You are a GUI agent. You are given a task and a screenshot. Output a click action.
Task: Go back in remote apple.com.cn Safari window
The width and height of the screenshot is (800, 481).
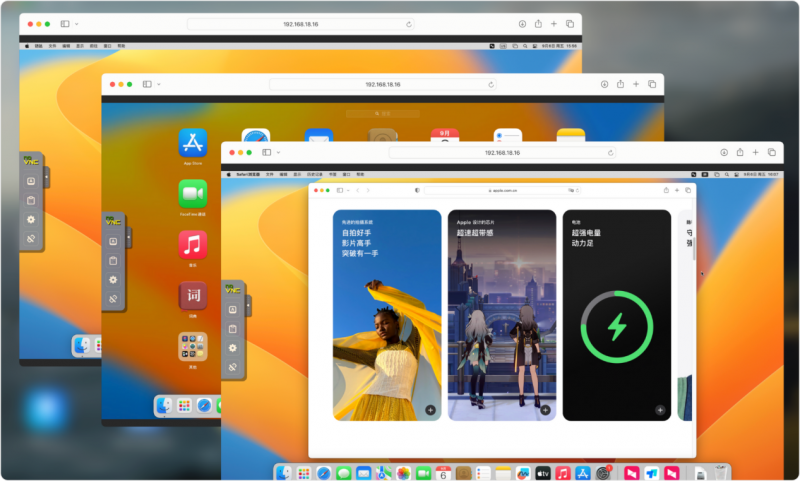click(x=358, y=190)
